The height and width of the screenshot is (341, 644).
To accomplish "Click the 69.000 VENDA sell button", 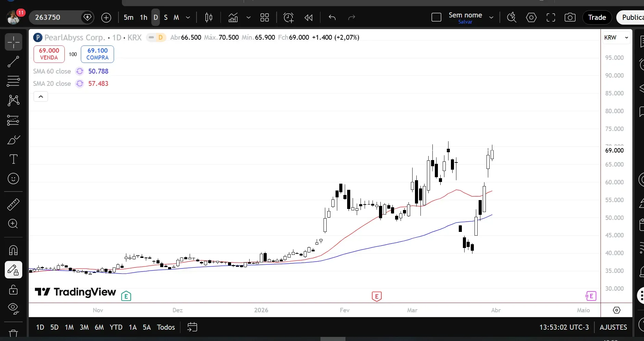I will pyautogui.click(x=49, y=54).
